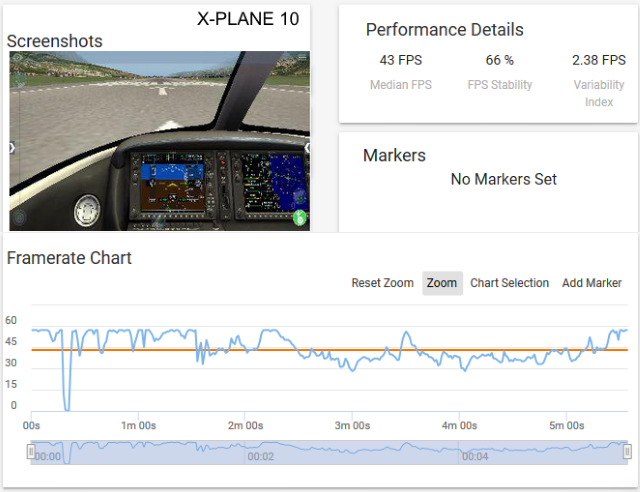Click the 43 FPS median value
This screenshot has width=640, height=492.
tap(401, 60)
